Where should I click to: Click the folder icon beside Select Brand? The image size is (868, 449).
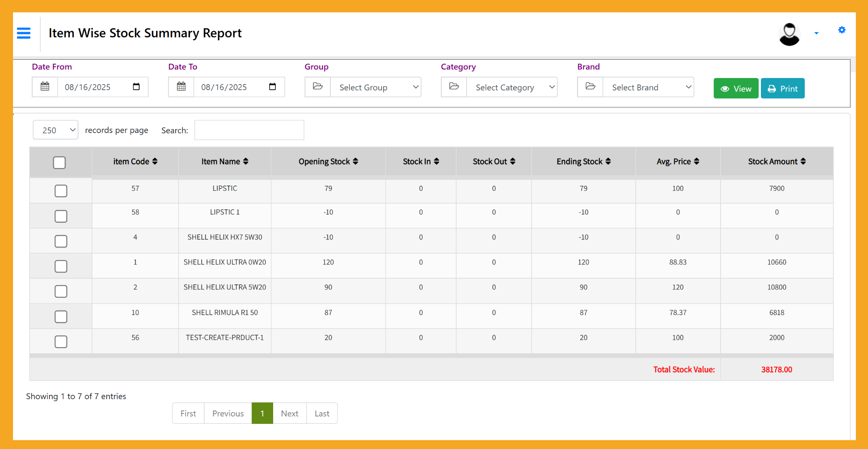pos(590,87)
